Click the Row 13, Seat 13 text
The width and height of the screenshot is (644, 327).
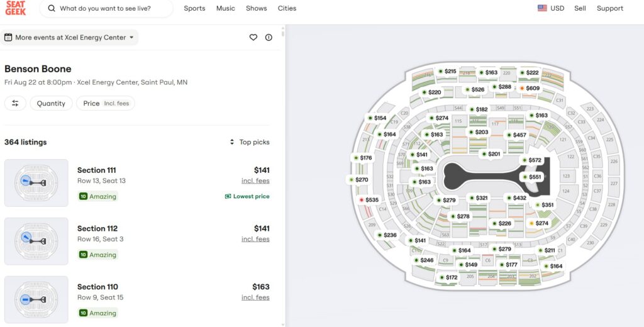click(101, 180)
